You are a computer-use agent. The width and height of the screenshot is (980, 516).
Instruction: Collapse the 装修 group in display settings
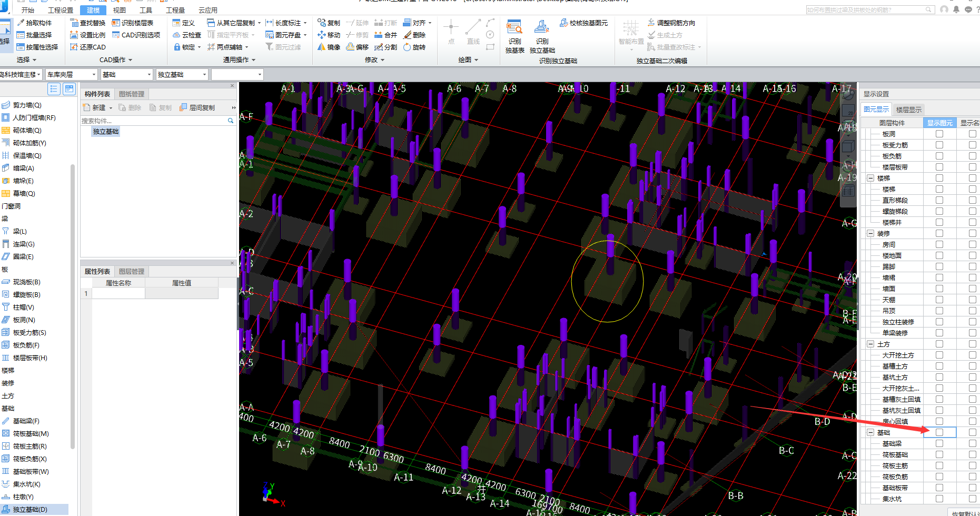click(x=870, y=233)
